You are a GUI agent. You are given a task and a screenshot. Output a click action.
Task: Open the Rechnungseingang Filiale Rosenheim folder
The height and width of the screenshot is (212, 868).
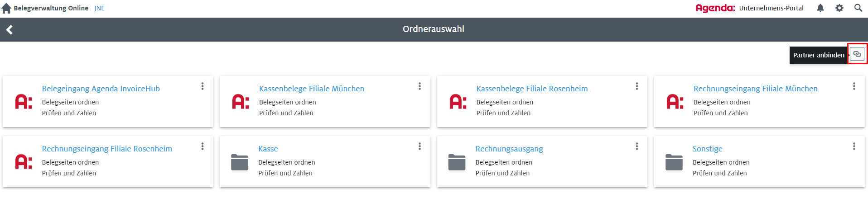107,149
